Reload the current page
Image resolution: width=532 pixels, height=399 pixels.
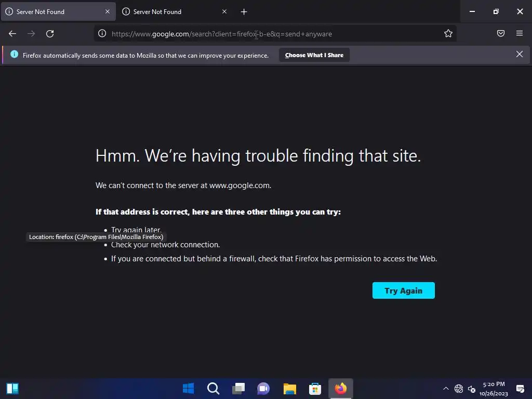point(50,34)
